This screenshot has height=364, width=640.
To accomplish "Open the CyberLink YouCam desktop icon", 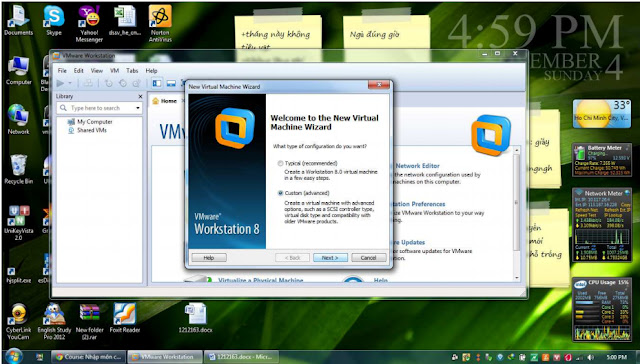I will pos(18,322).
